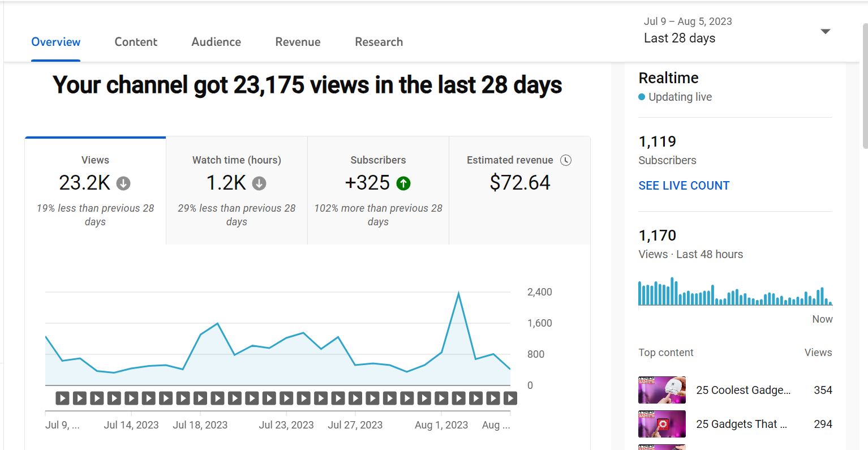
Task: Select the Research tab
Action: (379, 42)
